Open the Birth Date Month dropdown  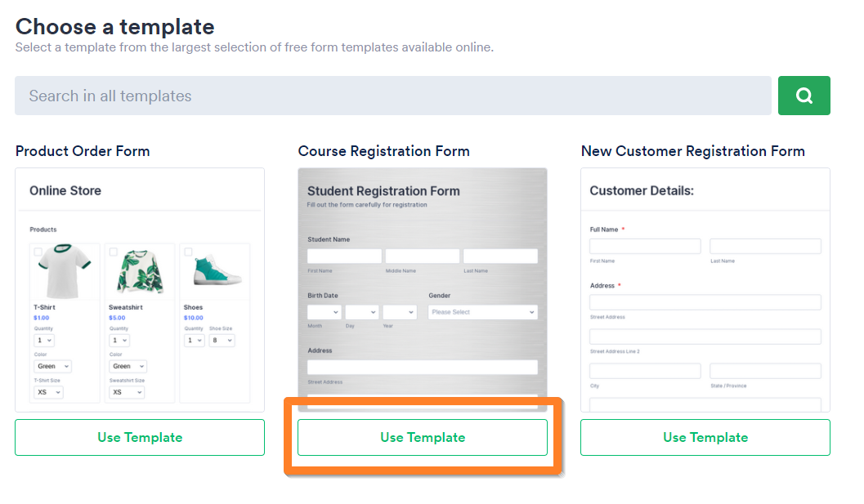(324, 312)
